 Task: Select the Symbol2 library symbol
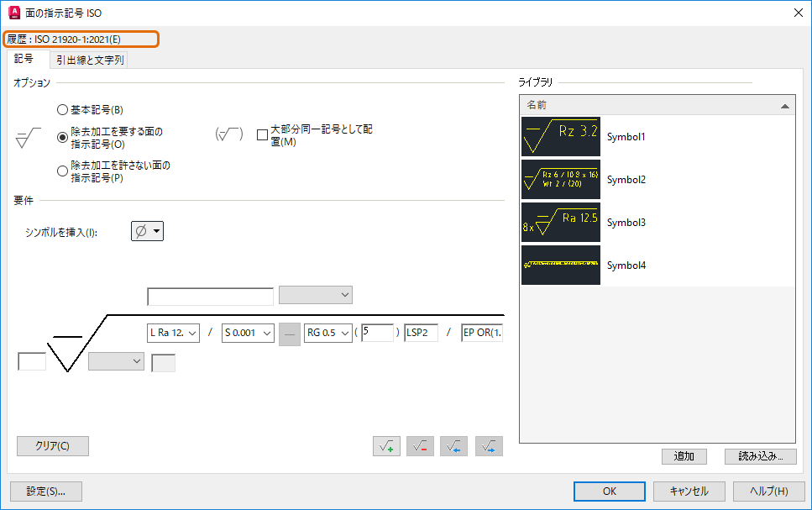pyautogui.click(x=560, y=179)
